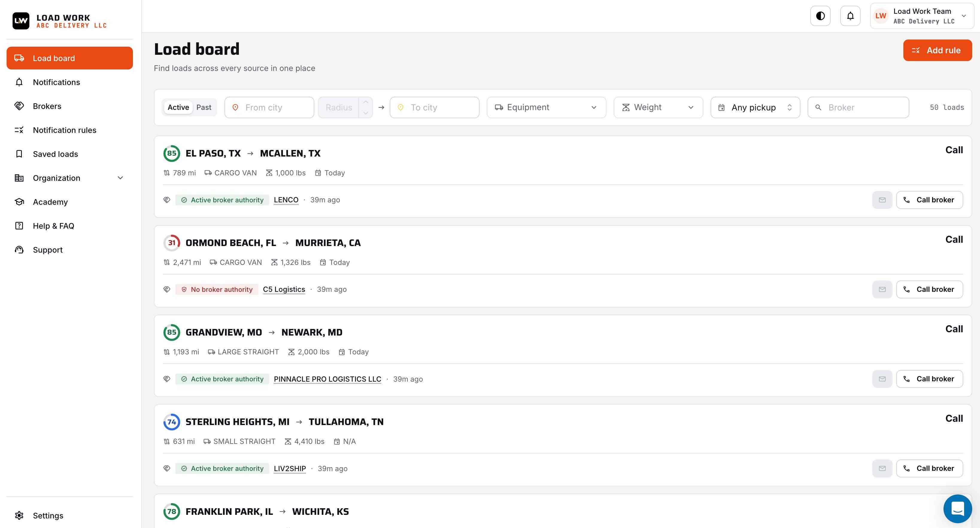Click handshake icon in Pinnacle Pro row
Viewport: 980px width, 528px height.
coord(167,379)
